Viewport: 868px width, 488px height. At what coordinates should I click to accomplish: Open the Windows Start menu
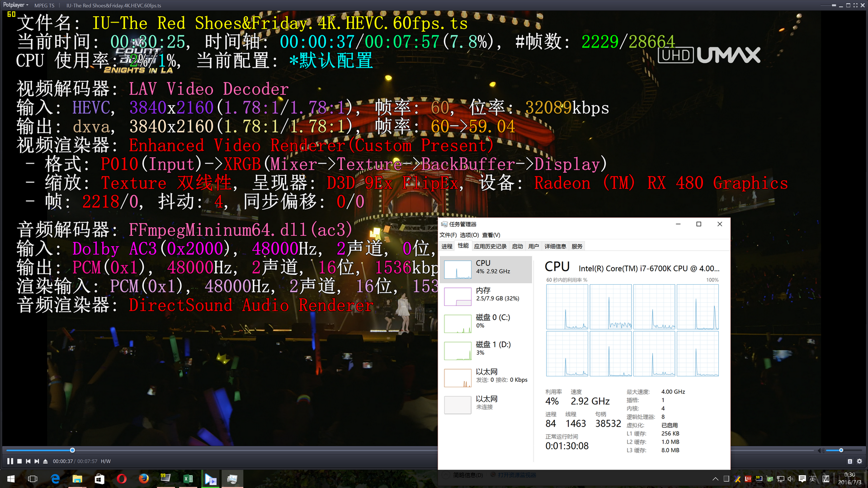coord(11,479)
